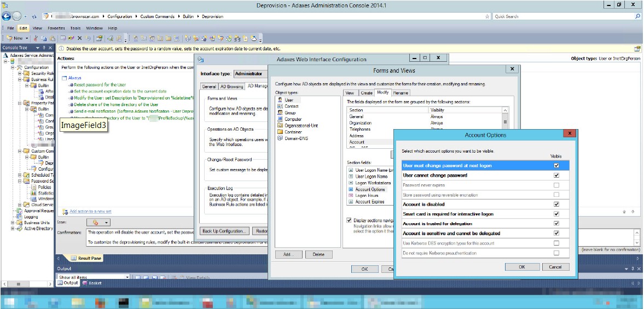The width and height of the screenshot is (644, 309).
Task: Toggle Account is trusted for delegation checkbox
Action: 556,224
